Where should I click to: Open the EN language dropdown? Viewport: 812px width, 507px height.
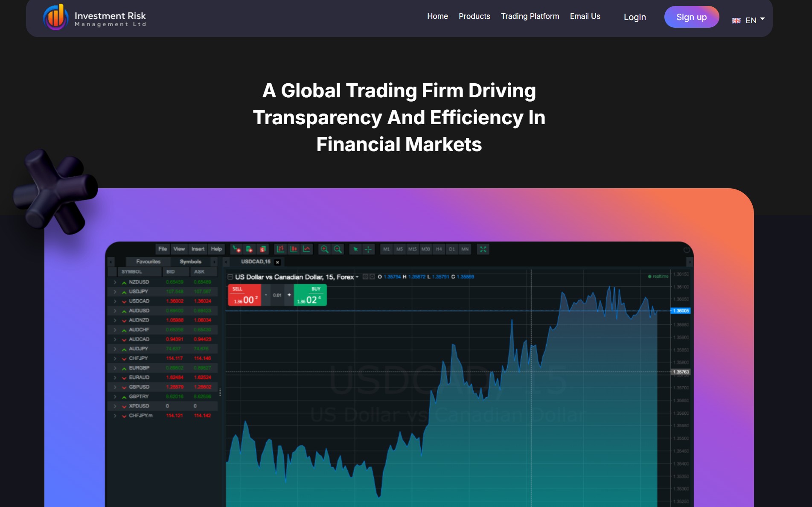coord(749,20)
